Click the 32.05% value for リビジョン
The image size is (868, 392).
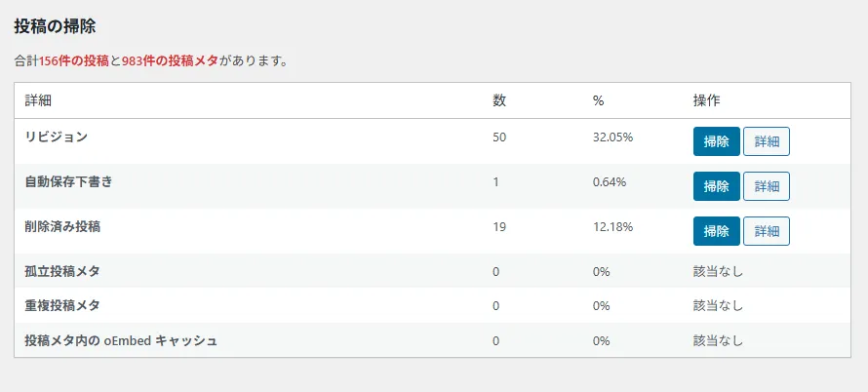(x=612, y=137)
